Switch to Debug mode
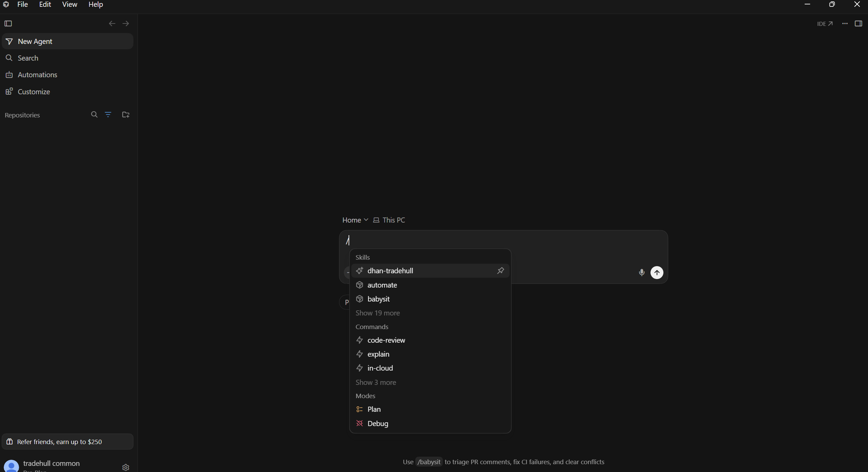868x472 pixels. click(430, 423)
